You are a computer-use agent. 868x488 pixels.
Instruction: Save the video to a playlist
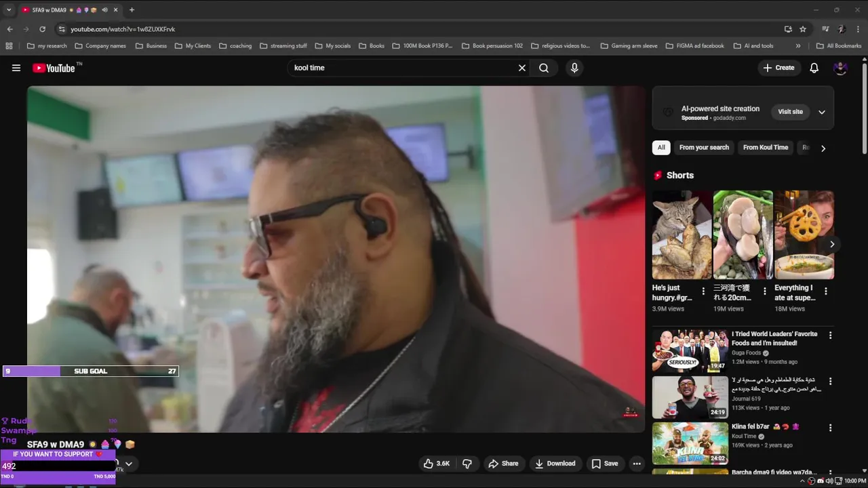pos(604,464)
